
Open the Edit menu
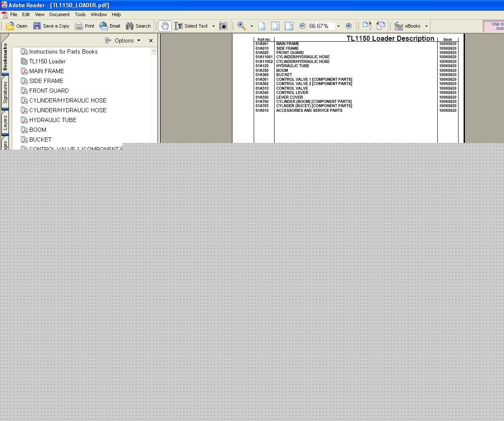click(26, 14)
